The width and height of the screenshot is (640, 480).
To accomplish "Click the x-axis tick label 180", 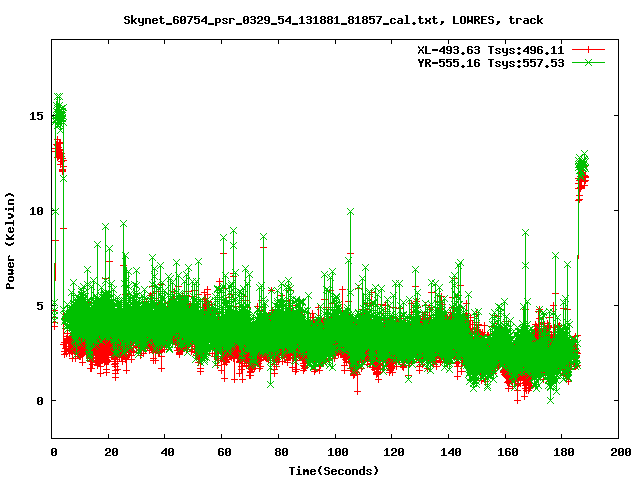I will click(564, 452).
